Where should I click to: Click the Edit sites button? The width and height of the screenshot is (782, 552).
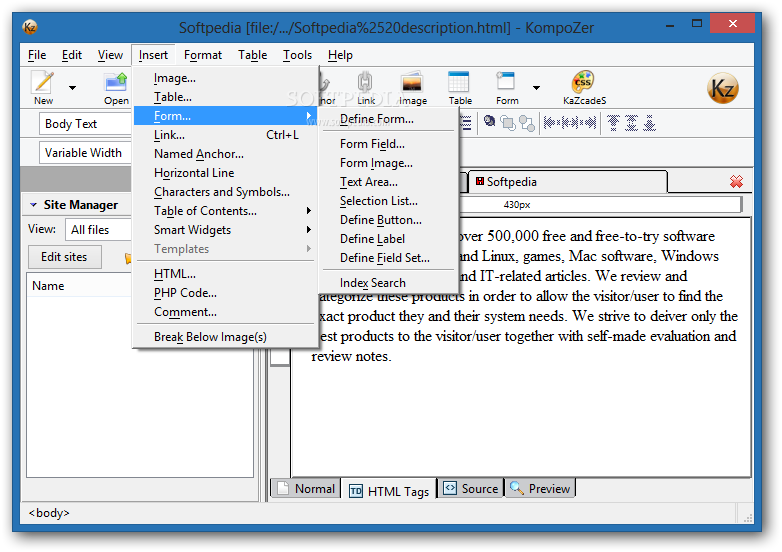pyautogui.click(x=64, y=257)
